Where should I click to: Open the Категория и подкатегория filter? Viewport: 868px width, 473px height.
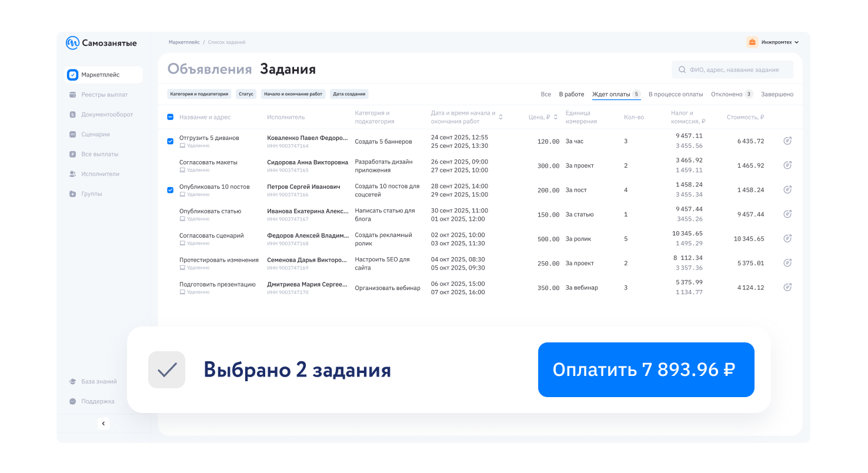[x=200, y=94]
